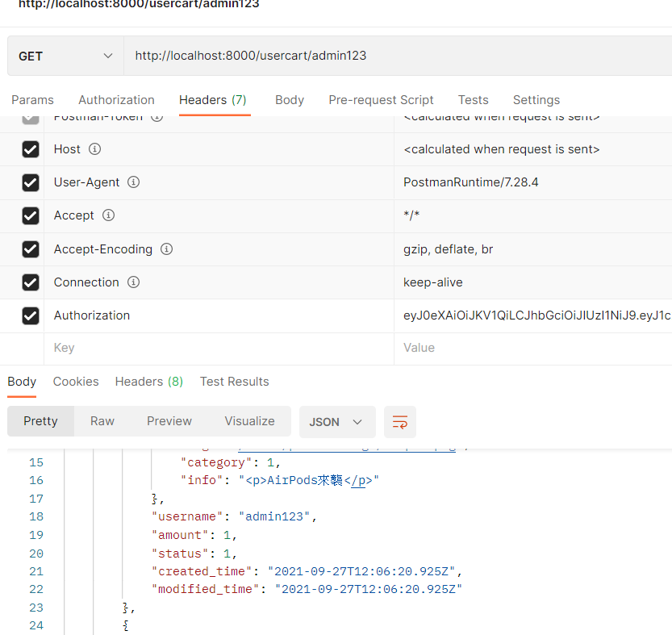Click the info icon next to Connection
The width and height of the screenshot is (672, 635).
133,282
